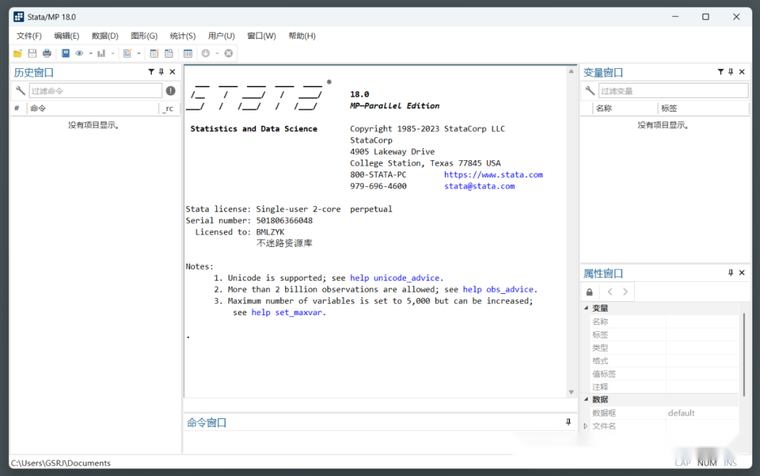The width and height of the screenshot is (760, 476).
Task: Click the Graph bar chart icon
Action: (101, 53)
